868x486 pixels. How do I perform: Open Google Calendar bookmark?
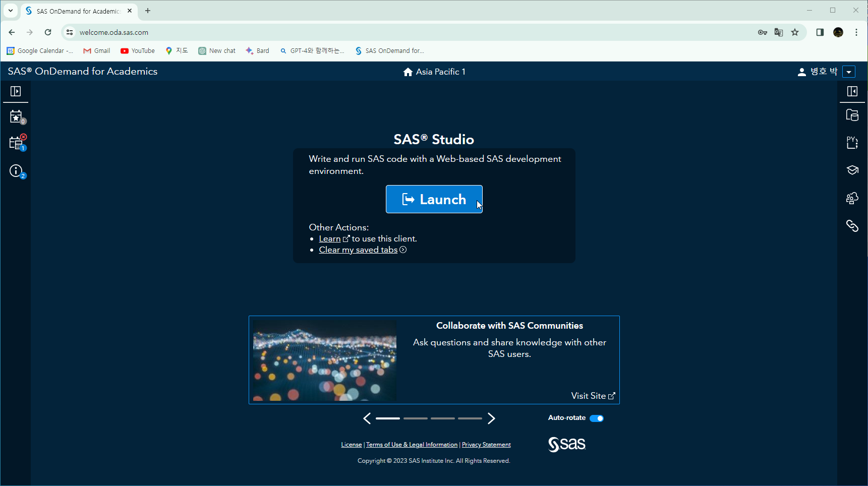tap(40, 50)
